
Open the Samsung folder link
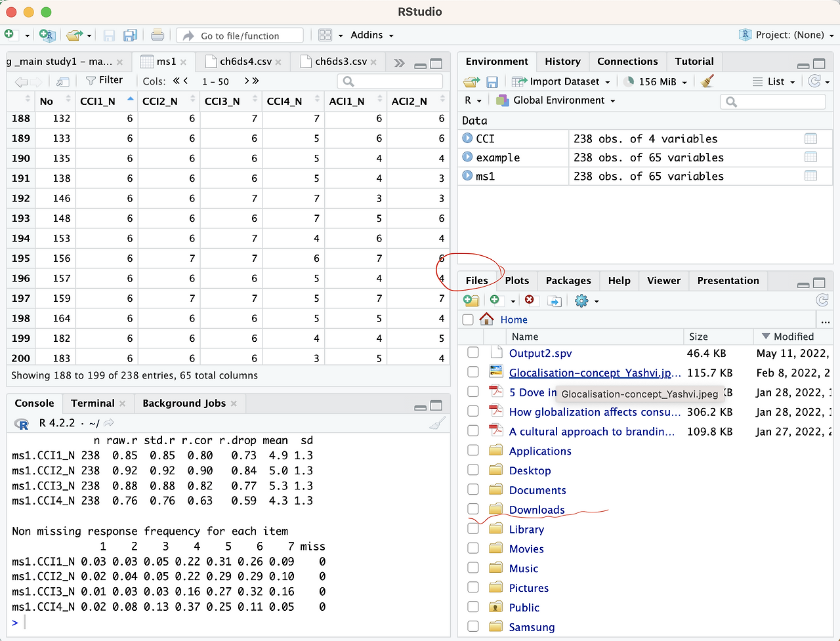[532, 627]
